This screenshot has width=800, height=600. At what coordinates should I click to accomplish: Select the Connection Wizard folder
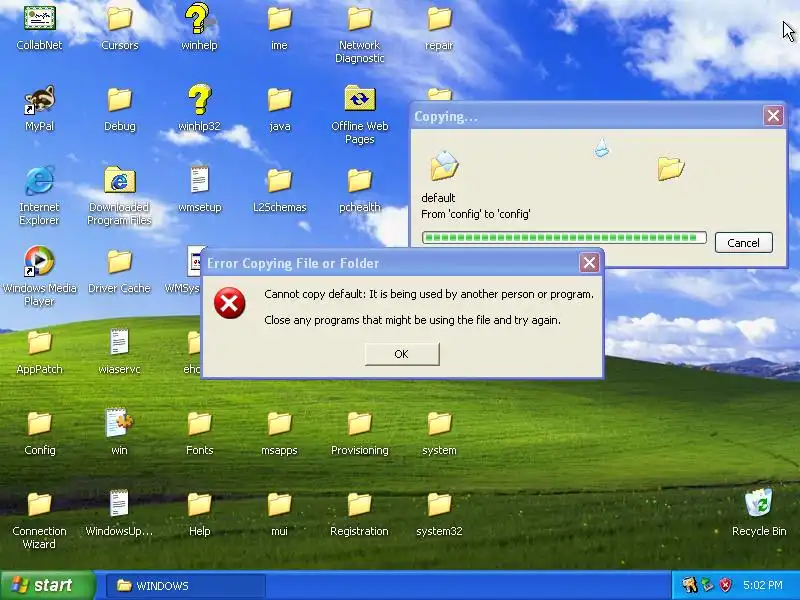[39, 504]
